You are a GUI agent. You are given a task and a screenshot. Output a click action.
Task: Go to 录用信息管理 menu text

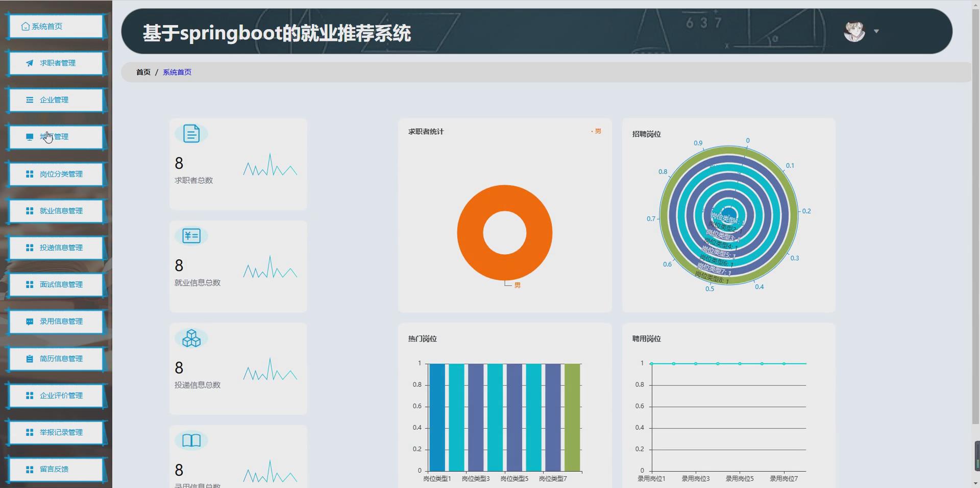(x=61, y=322)
